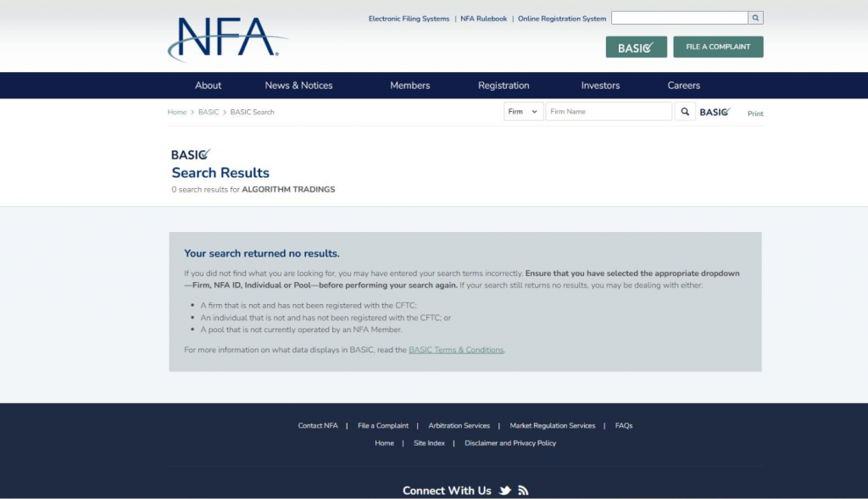Open the RSS feed icon
The image size is (868, 499).
coord(523,491)
